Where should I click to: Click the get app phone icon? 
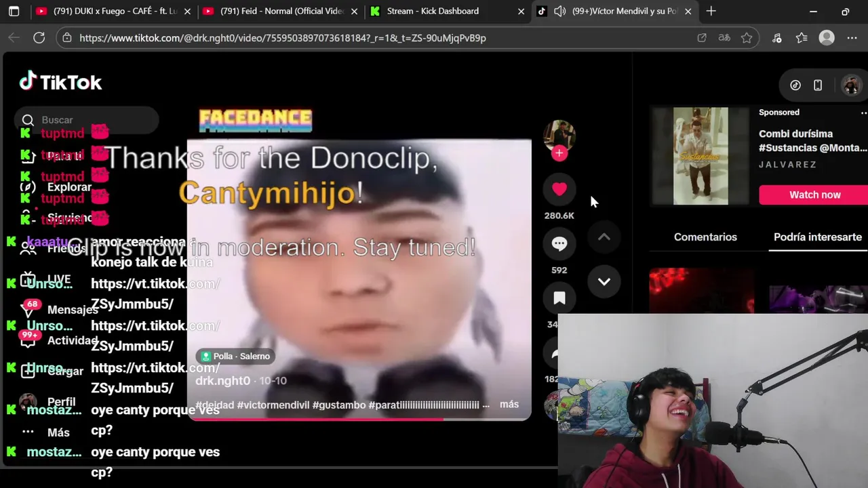coord(818,85)
